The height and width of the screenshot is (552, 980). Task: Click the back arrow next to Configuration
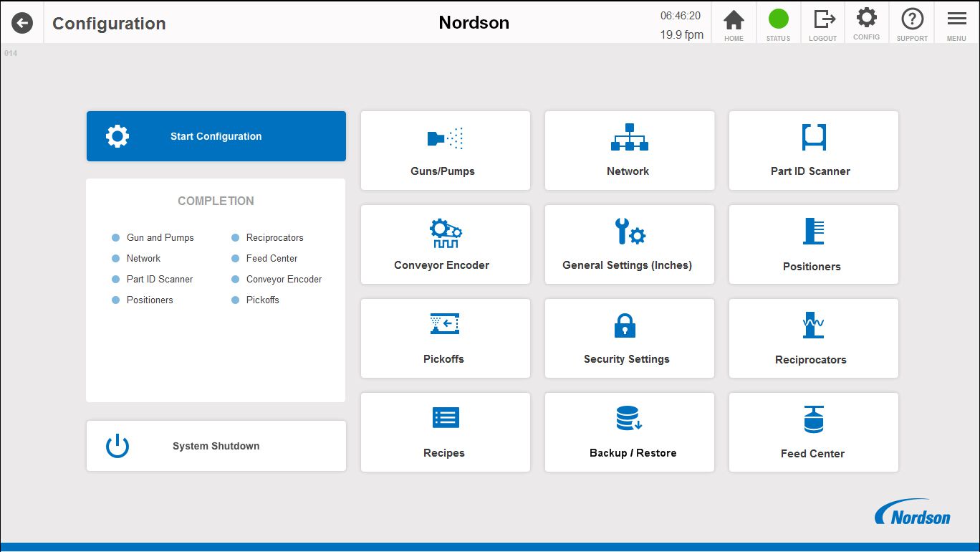tap(21, 22)
